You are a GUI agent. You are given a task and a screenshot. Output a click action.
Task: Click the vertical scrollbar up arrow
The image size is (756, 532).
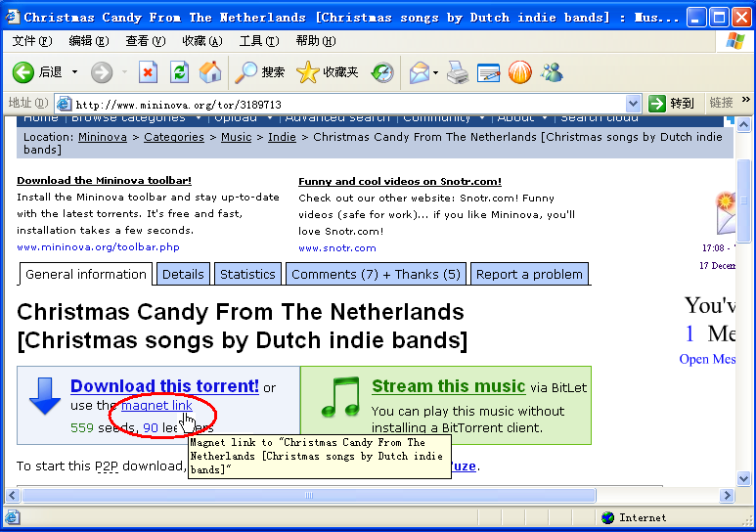pos(743,125)
